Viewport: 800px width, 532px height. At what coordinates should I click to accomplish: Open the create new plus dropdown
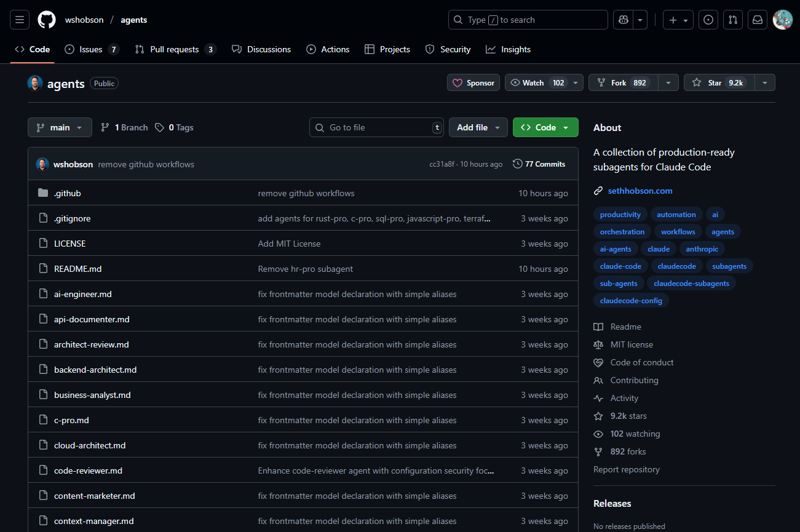point(678,20)
